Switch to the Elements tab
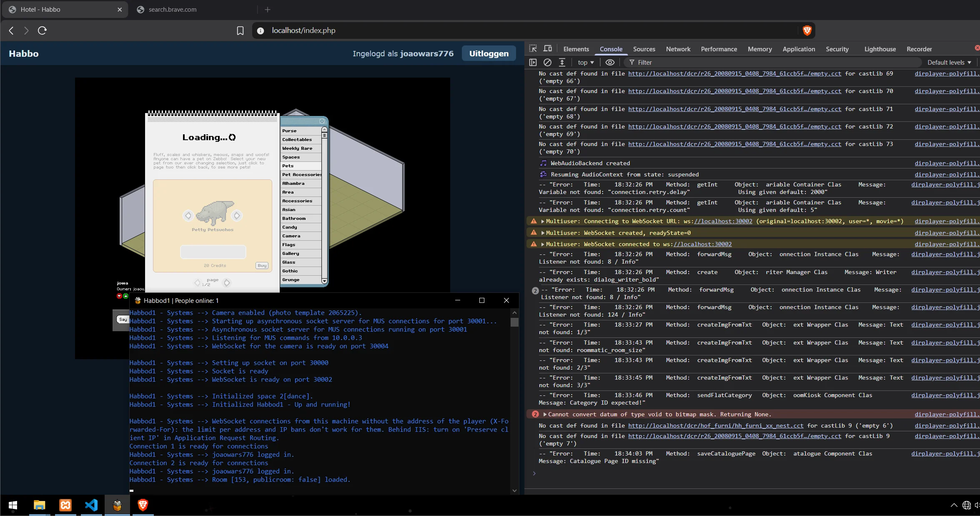 tap(576, 49)
